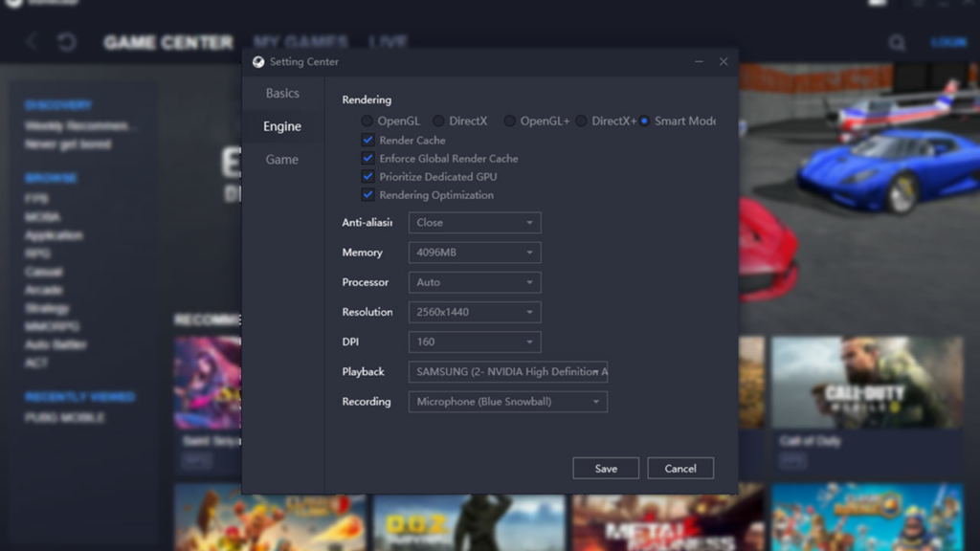Choose DirectX+ rendering mode
The width and height of the screenshot is (980, 551).
[581, 121]
